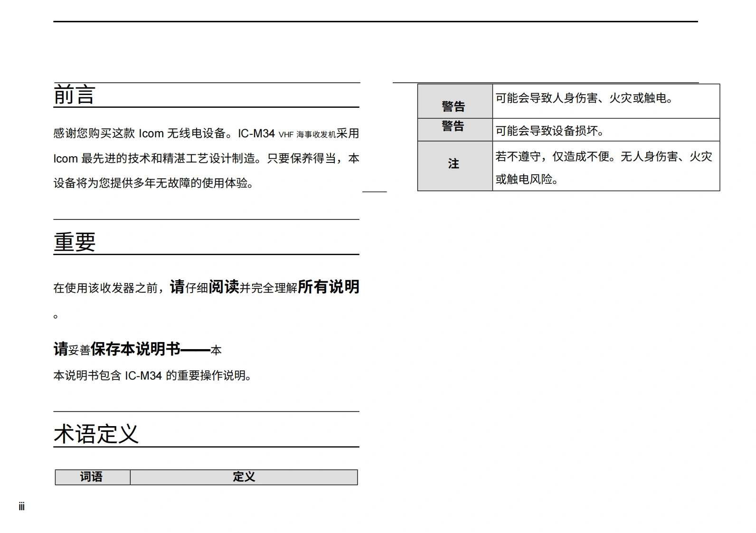Click the page number iii

coord(22,506)
